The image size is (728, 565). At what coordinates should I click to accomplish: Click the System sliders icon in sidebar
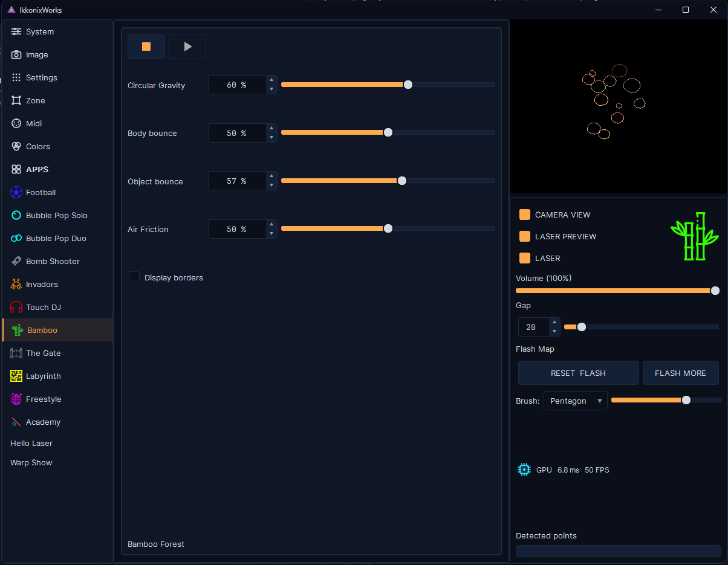coord(16,31)
